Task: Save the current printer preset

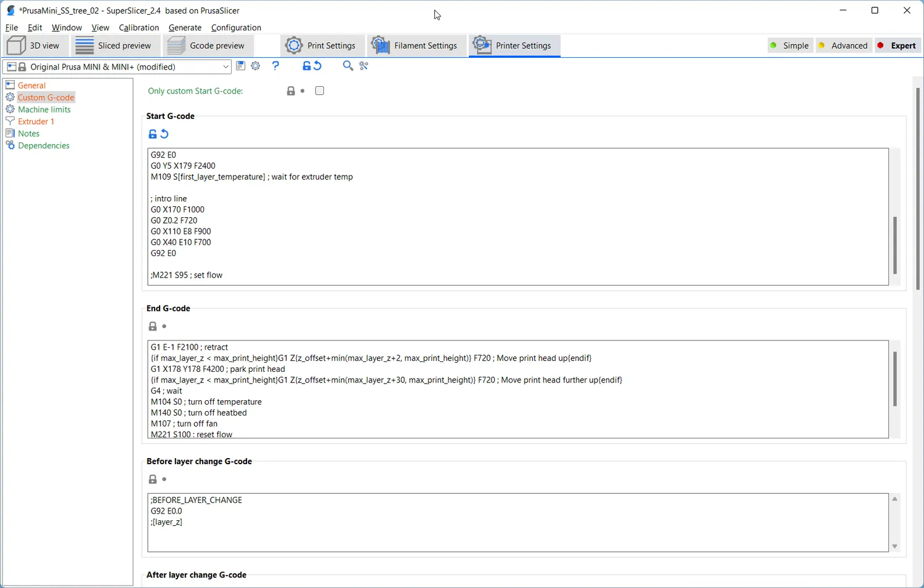Action: coord(241,66)
